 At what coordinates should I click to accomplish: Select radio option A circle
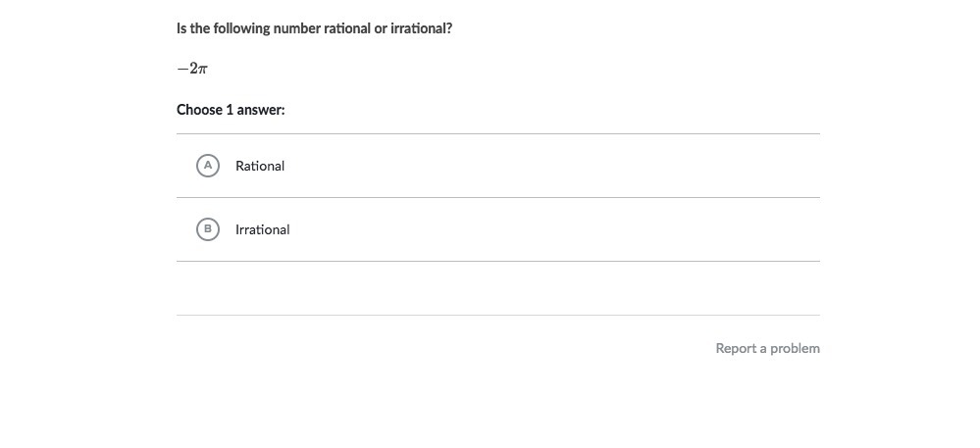(207, 166)
